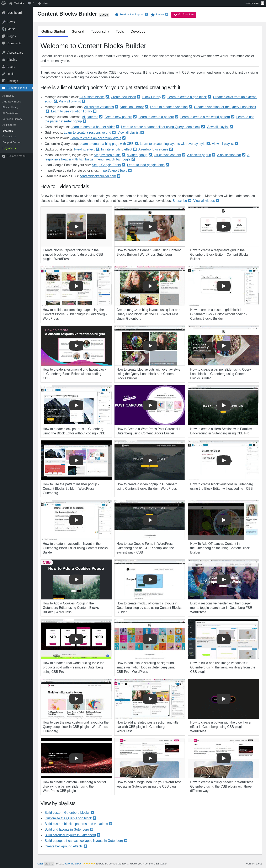Play the video popup tutorial video
Viewport: 266px width, 868px height.
pyautogui.click(x=150, y=461)
